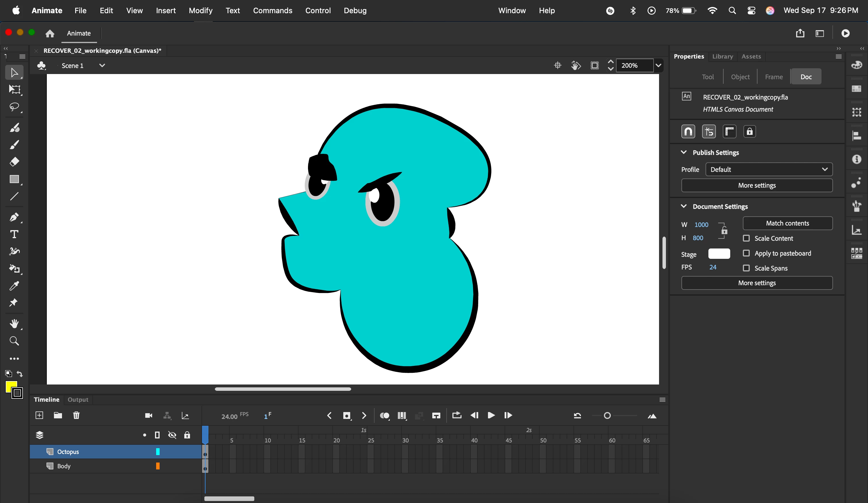Switch to the Library tab
868x503 pixels.
coord(722,57)
